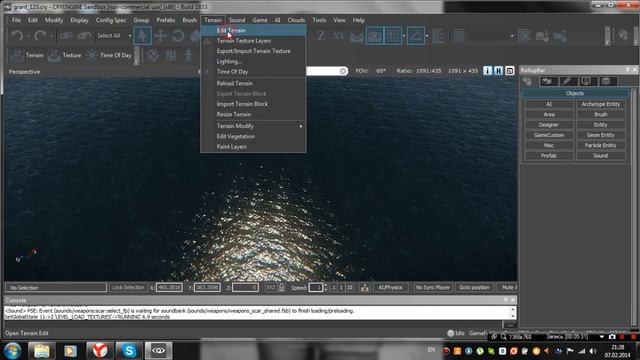640x360 pixels.
Task: Toggle angle snapping
Action: tap(416, 36)
